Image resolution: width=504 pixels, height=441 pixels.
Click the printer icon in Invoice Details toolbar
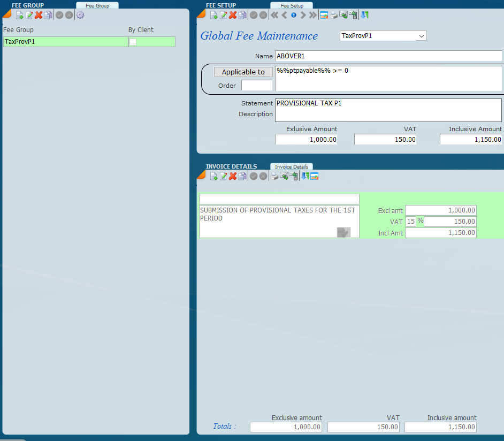point(274,176)
